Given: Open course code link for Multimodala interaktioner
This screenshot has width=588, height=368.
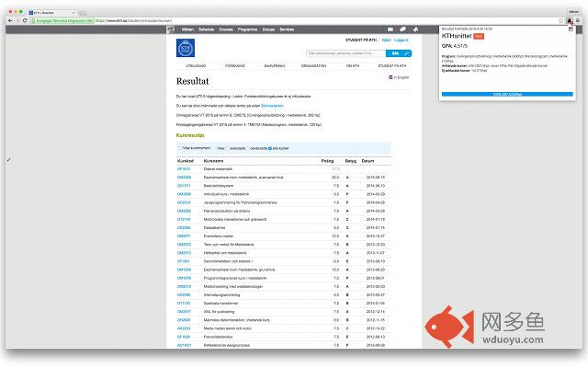Looking at the screenshot, I should click(x=184, y=219).
